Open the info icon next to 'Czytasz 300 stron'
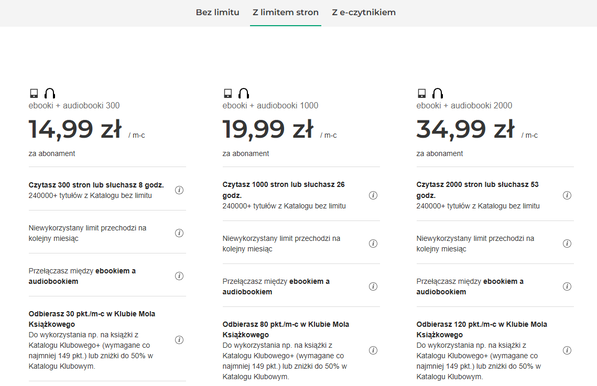The image size is (597, 386). [x=179, y=190]
